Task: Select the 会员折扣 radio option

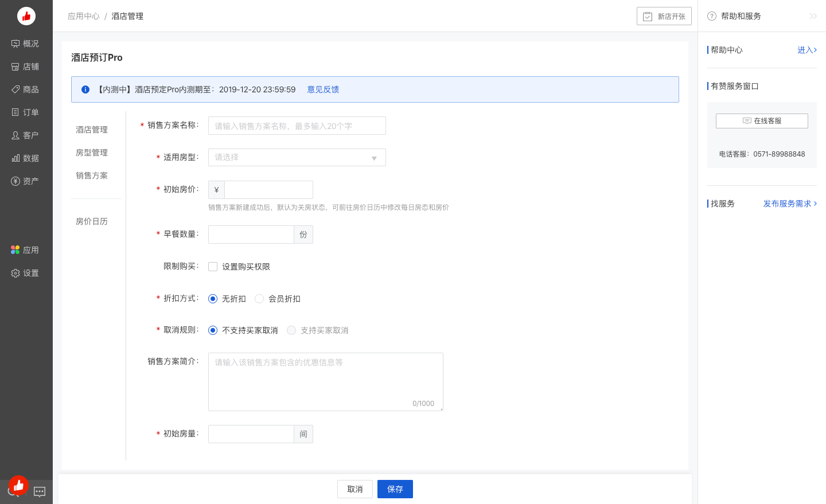Action: click(259, 299)
